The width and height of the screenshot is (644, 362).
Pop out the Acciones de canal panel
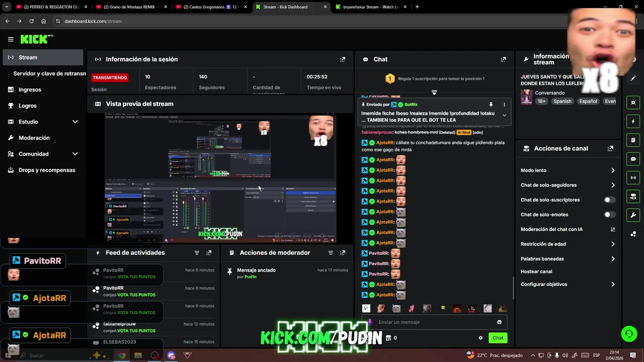(610, 149)
